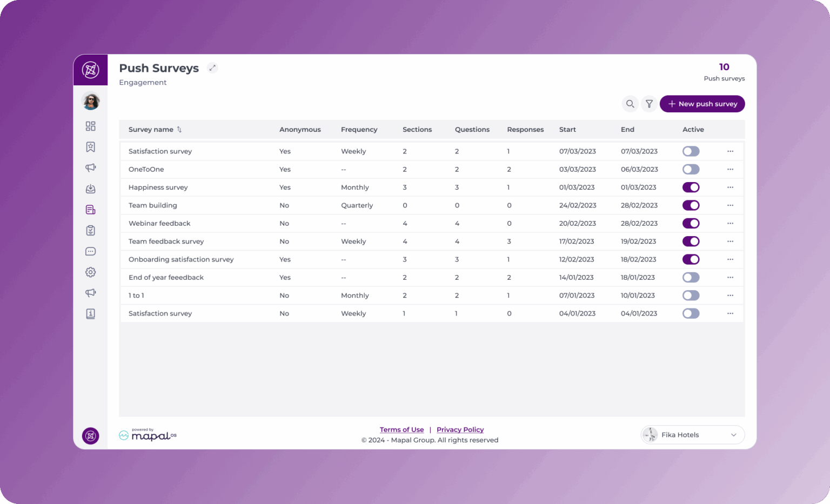Expand Push Surveys view with arrows icon
Image resolution: width=830 pixels, height=504 pixels.
[x=213, y=68]
